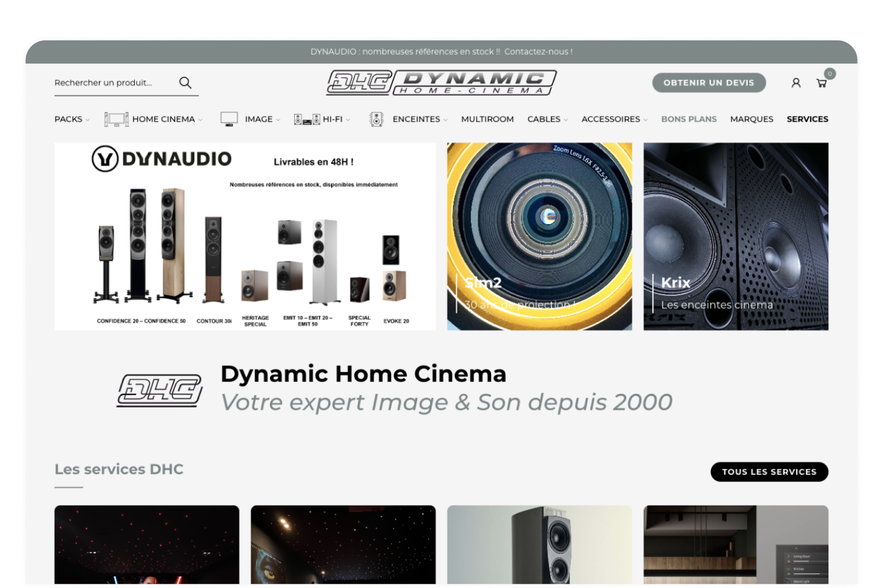This screenshot has width=883, height=588.
Task: Expand the ENCEINTES dropdown chevron
Action: pyautogui.click(x=445, y=120)
